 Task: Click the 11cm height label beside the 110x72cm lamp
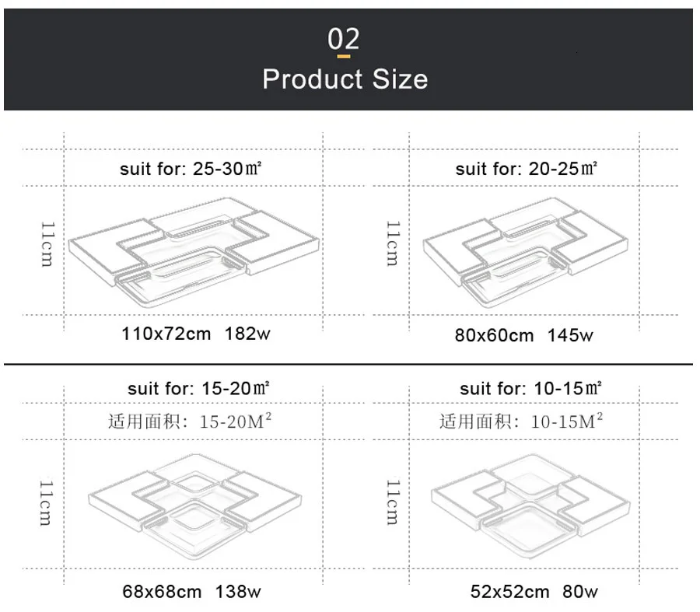pos(47,244)
